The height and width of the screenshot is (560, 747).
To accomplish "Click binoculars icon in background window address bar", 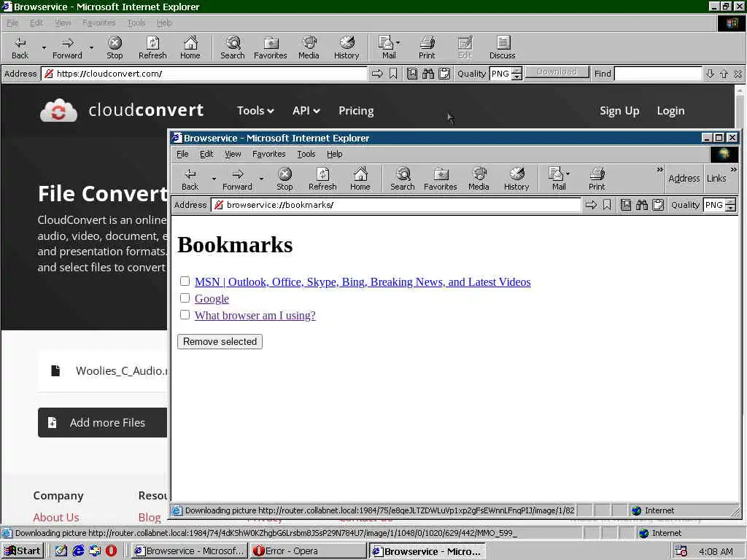I will tap(428, 74).
